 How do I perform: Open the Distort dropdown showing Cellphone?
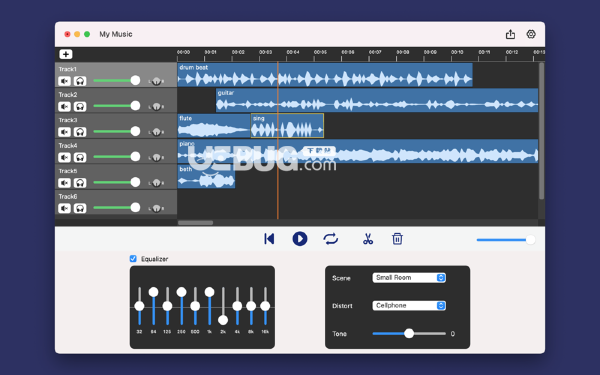(409, 306)
